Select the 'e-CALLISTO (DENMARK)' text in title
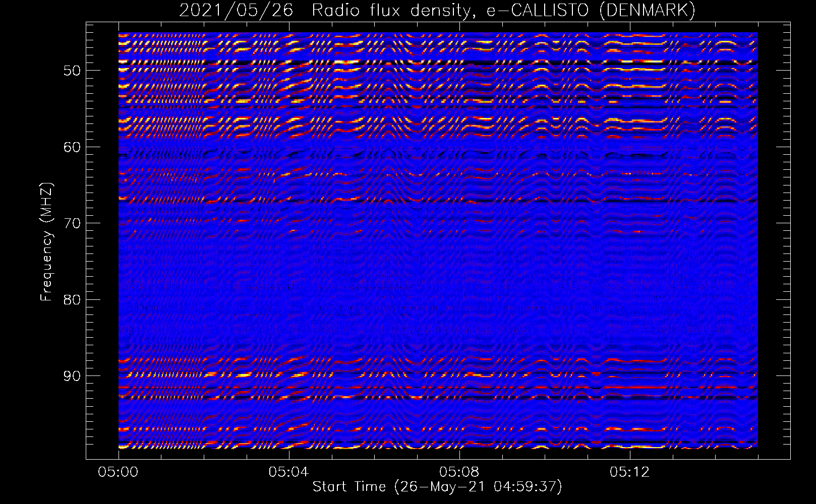Viewport: 816px width, 504px height. tap(591, 11)
